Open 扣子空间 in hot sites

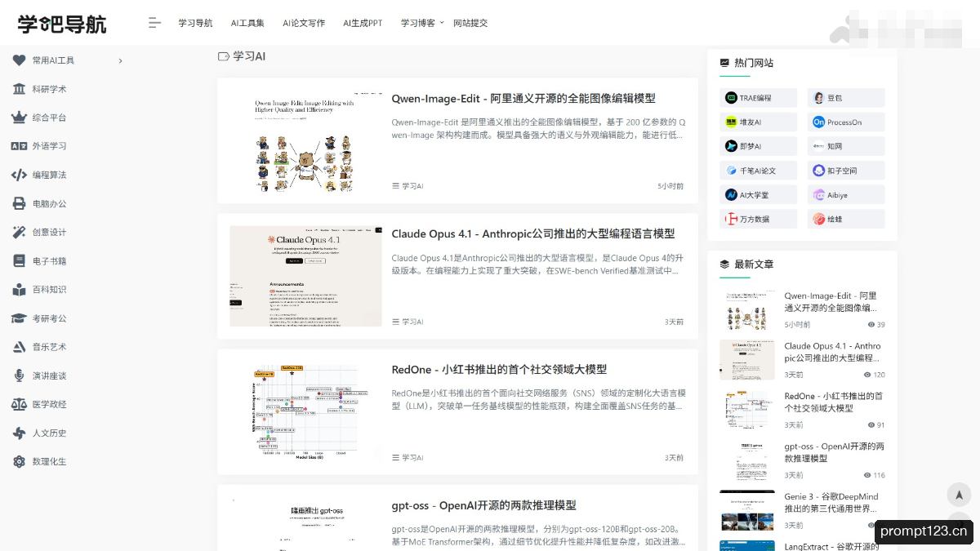click(x=846, y=171)
